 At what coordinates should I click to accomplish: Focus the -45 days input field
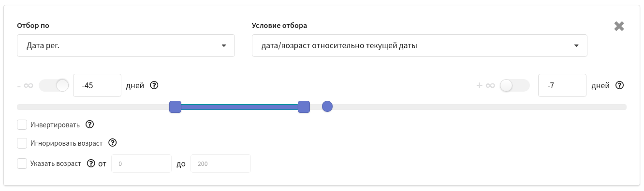[x=97, y=85]
